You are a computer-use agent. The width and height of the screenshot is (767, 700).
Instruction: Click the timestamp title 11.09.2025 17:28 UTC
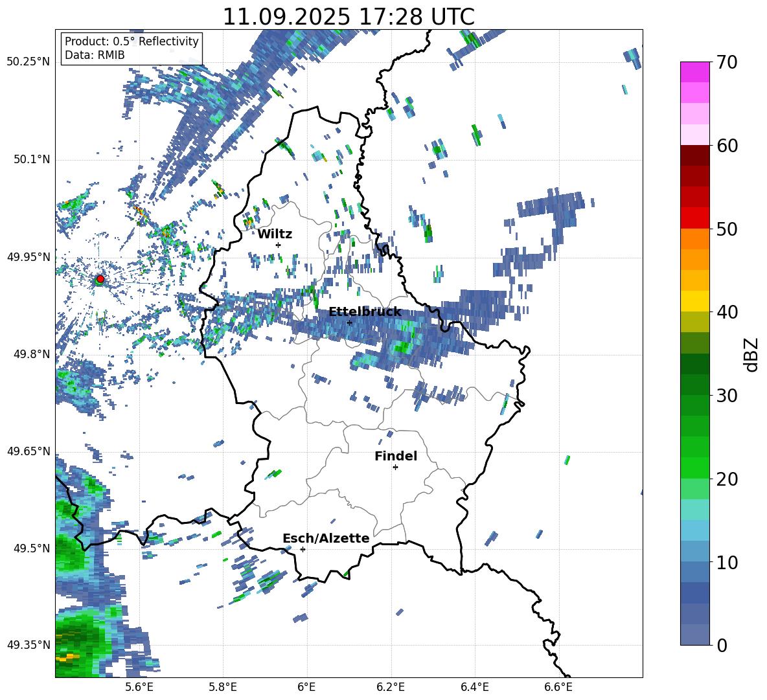349,17
